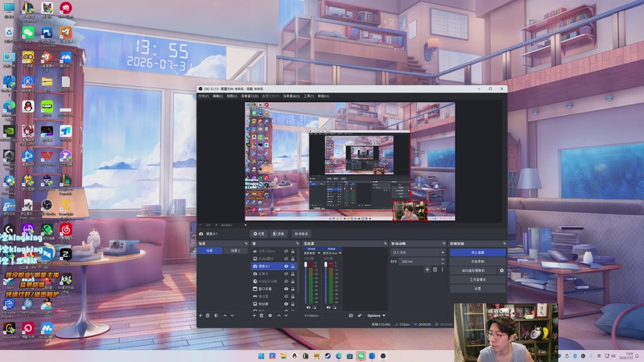Screen dimensions: 644x362
Task: Select 场景 2 in scene list
Action: (235, 251)
